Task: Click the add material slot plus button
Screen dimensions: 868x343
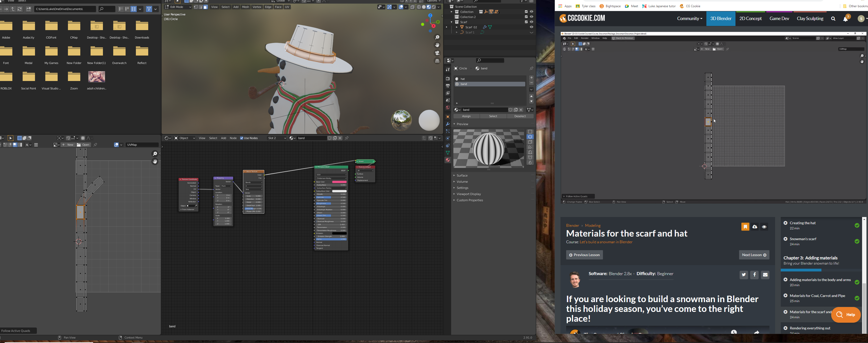Action: coord(531,78)
